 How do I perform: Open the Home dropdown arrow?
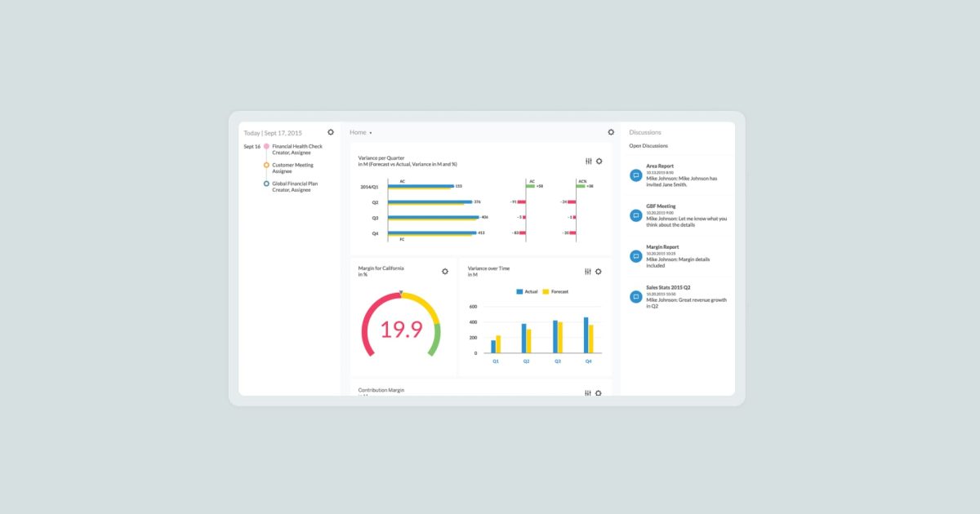[x=369, y=131]
